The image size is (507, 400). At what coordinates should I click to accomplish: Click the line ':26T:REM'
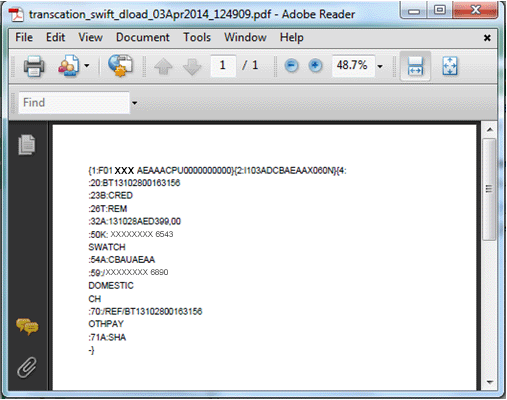coord(108,209)
